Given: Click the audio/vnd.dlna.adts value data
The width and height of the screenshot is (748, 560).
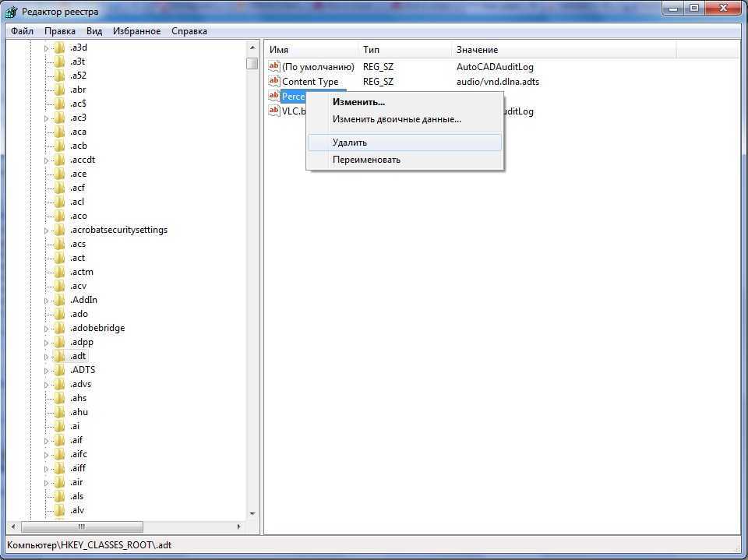Looking at the screenshot, I should click(498, 82).
